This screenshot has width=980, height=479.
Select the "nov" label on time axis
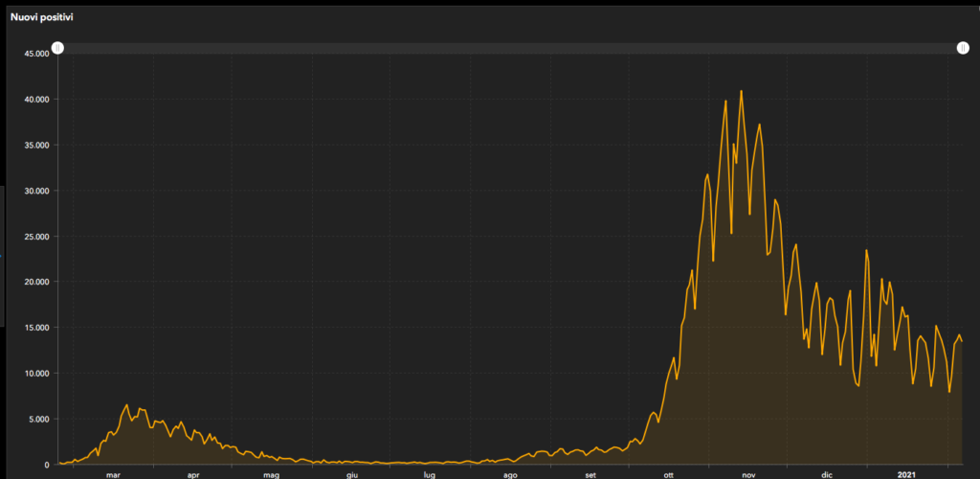(x=748, y=474)
